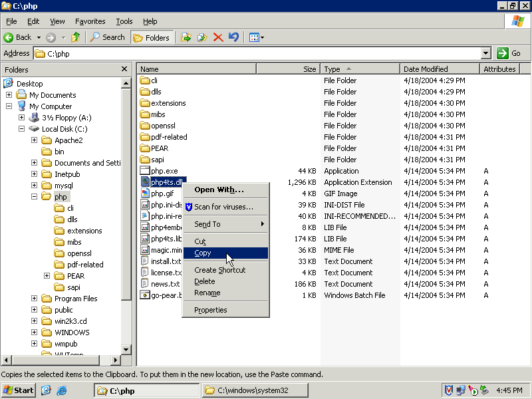The image size is (532, 399).
Task: Click the blue Undo toolbar icon
Action: 233,37
